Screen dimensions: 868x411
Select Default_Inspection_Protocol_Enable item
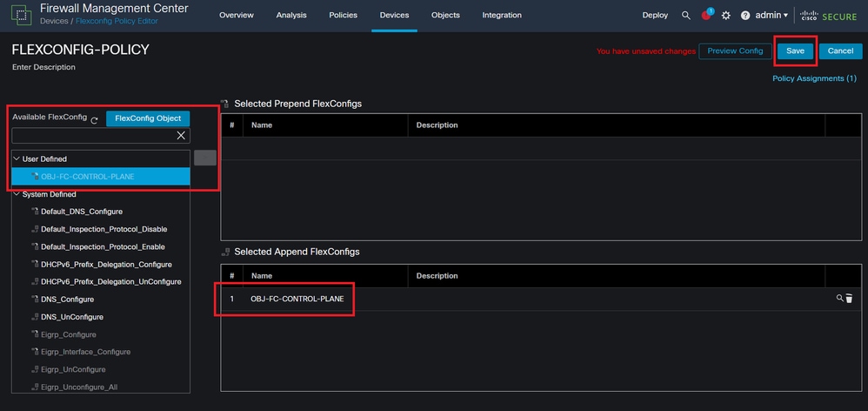[101, 246]
